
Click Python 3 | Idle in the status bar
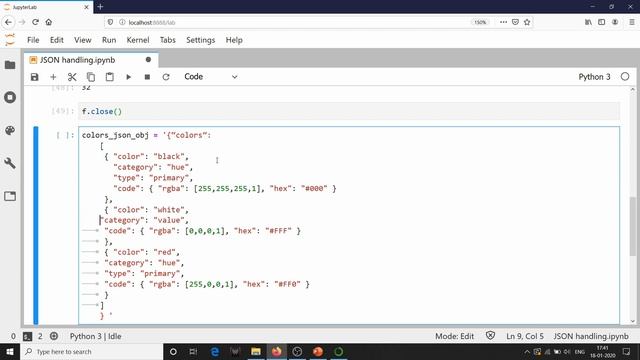(x=96, y=336)
